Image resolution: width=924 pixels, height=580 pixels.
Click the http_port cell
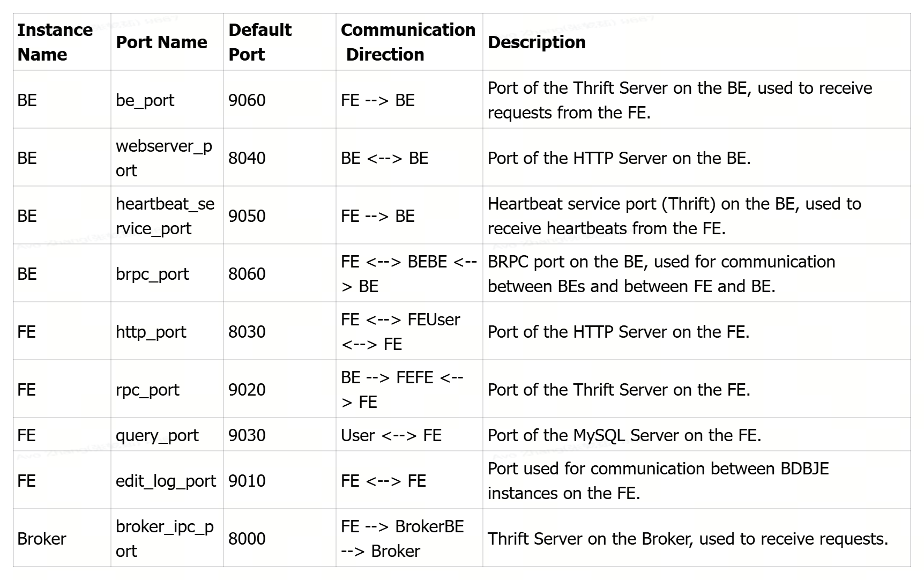[x=151, y=332]
